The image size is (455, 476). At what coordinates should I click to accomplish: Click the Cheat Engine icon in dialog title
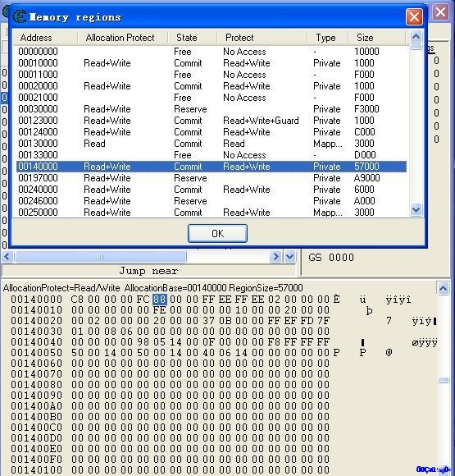tap(20, 16)
